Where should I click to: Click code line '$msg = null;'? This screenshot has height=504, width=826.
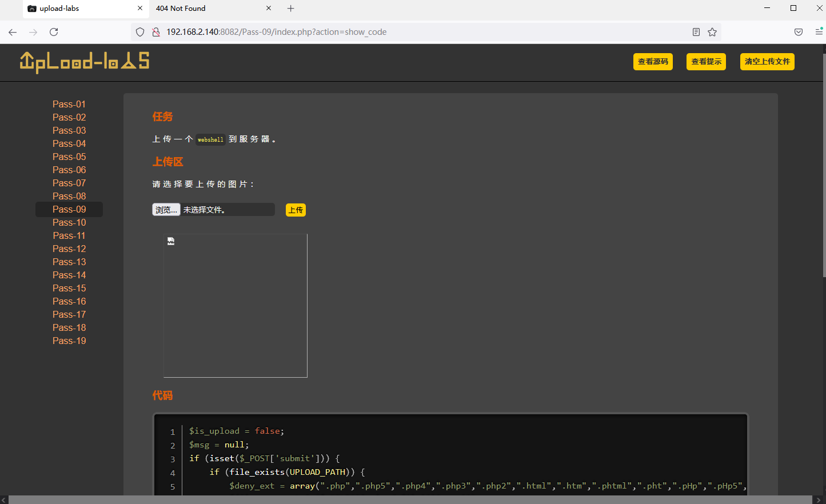pyautogui.click(x=219, y=445)
